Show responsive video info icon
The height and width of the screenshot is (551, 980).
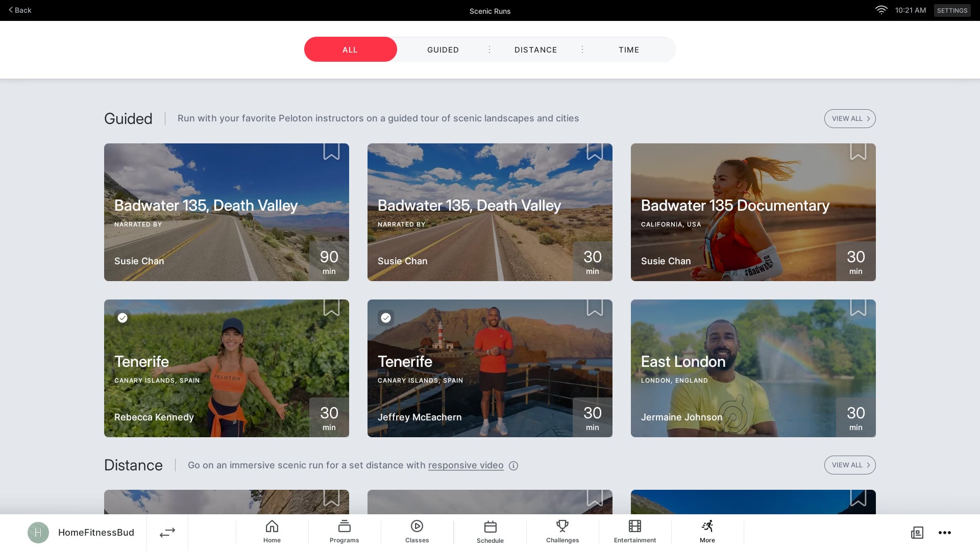[x=513, y=466]
